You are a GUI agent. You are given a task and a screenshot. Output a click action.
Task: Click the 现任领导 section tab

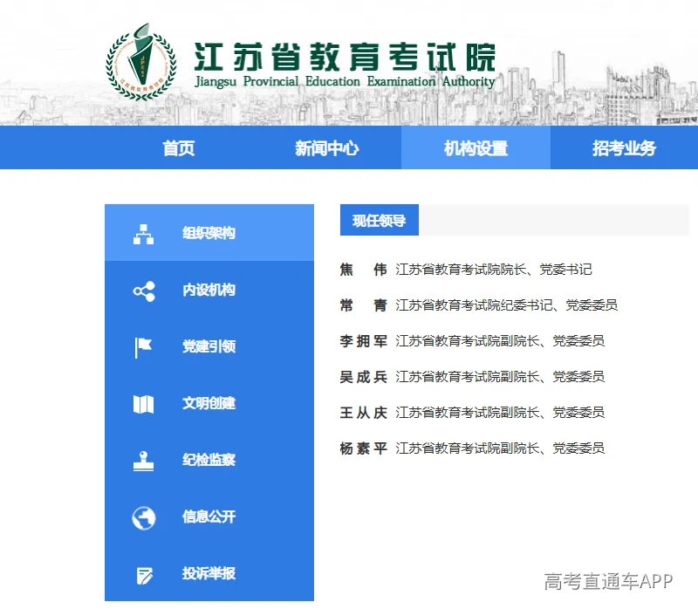pos(380,220)
